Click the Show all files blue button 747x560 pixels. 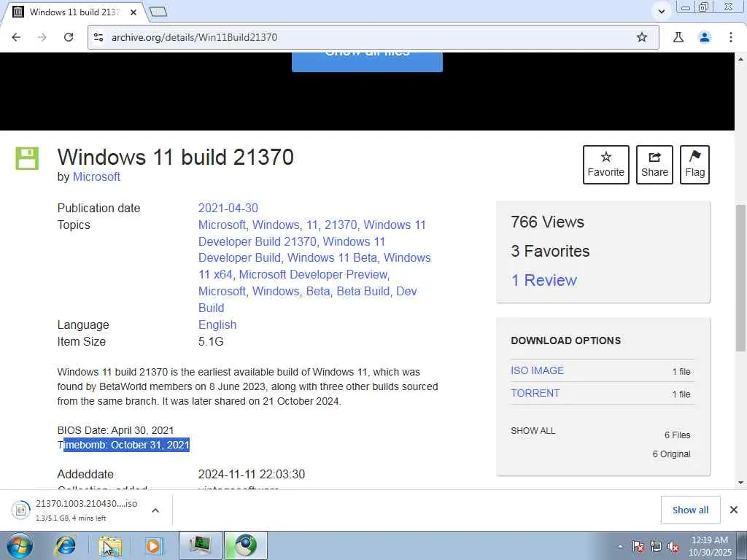(368, 62)
